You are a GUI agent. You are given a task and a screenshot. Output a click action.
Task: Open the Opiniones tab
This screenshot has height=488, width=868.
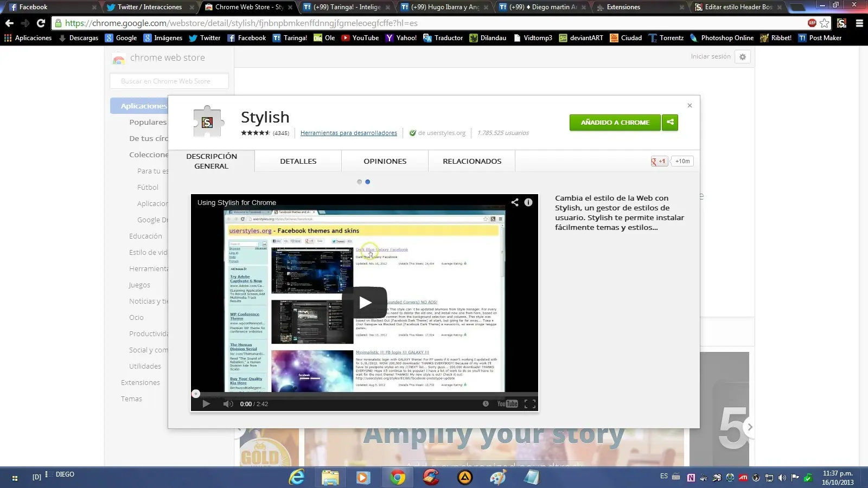[x=385, y=161]
